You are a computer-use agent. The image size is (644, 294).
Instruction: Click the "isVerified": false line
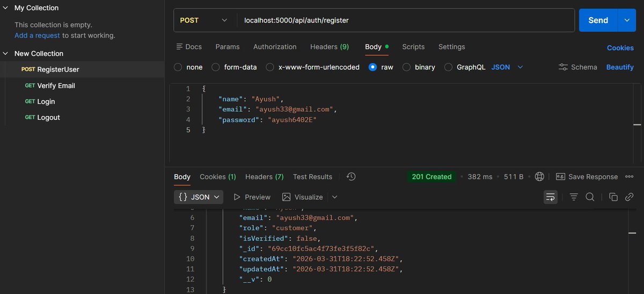[279, 238]
